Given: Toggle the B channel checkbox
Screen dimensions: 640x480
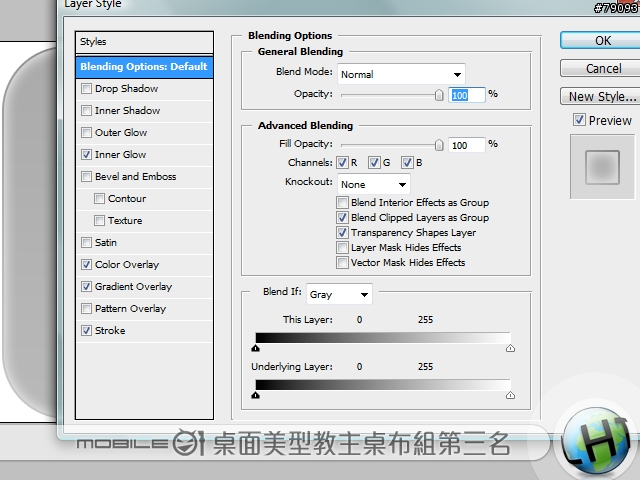Looking at the screenshot, I should tap(407, 162).
